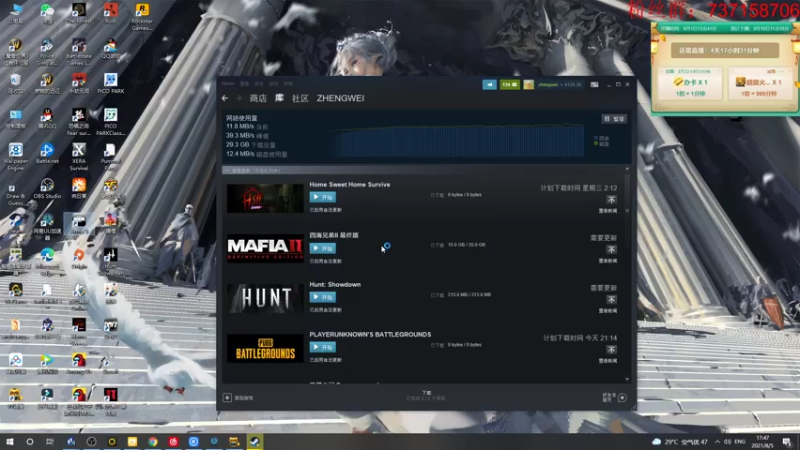Open downloads status at Steam window bottom
This screenshot has width=800, height=450.
[426, 396]
